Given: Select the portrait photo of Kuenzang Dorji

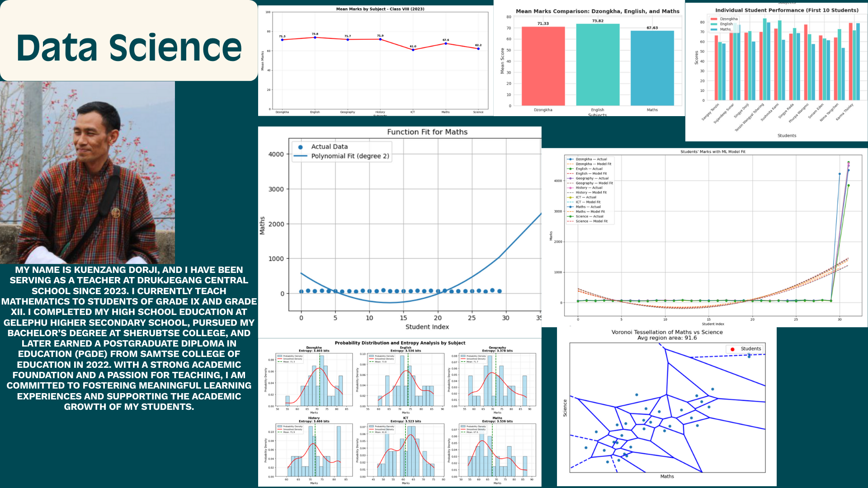Looking at the screenshot, I should click(x=87, y=173).
